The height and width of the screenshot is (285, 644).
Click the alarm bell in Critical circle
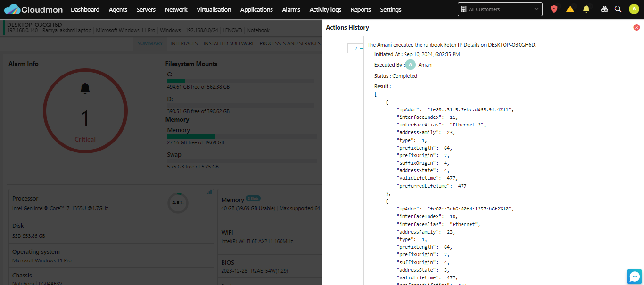(x=85, y=88)
